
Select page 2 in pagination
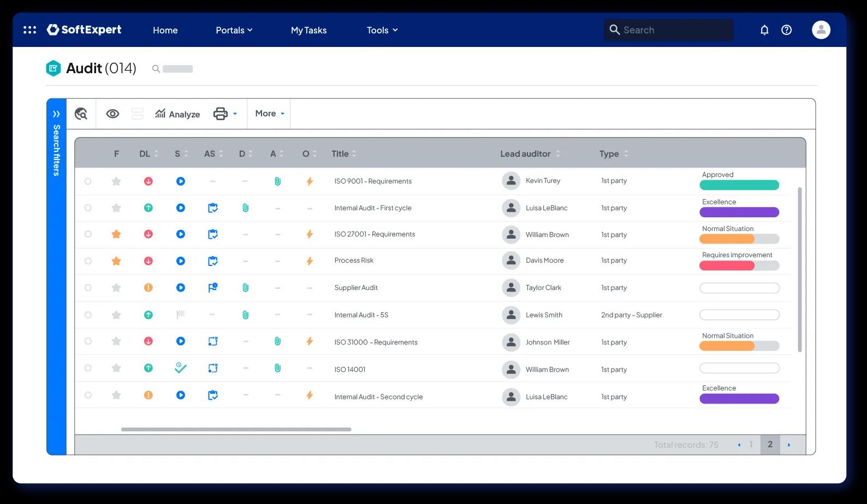[x=770, y=444]
